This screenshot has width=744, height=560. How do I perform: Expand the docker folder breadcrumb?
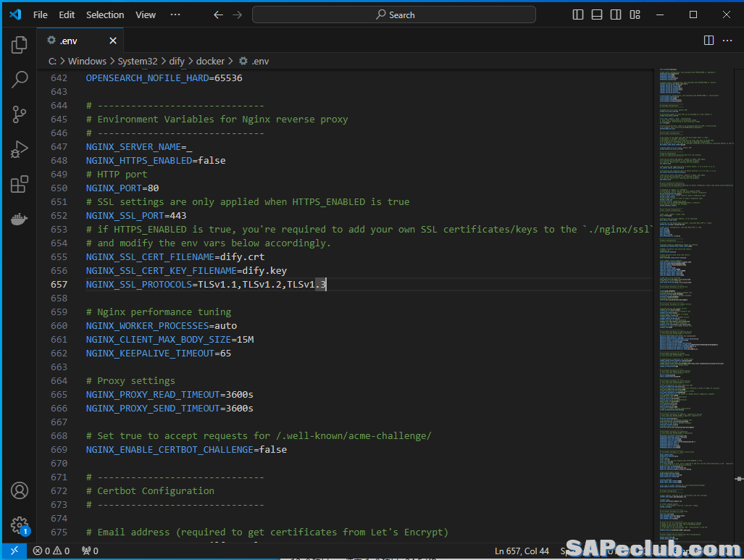coord(210,62)
